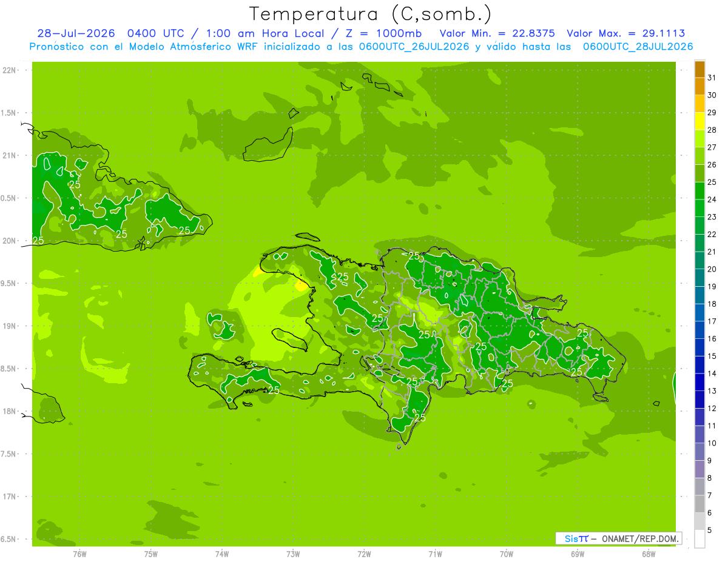Image resolution: width=728 pixels, height=562 pixels.
Task: Click the '21N' latitude label
Action: 9,155
